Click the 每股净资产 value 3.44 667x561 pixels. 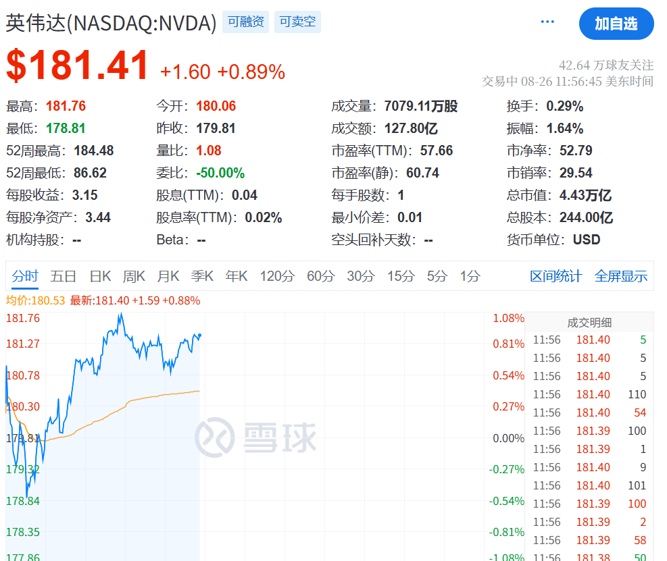pos(98,217)
